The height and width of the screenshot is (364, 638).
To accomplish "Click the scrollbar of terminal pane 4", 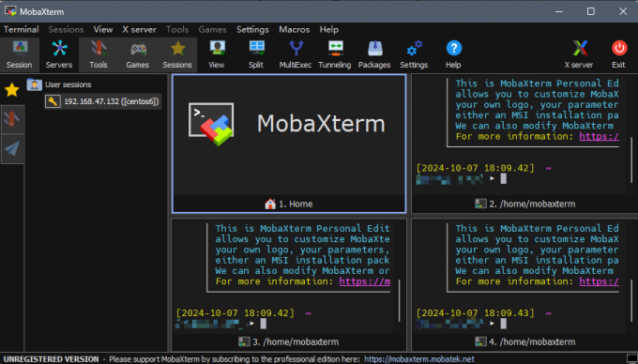I will pos(631,300).
